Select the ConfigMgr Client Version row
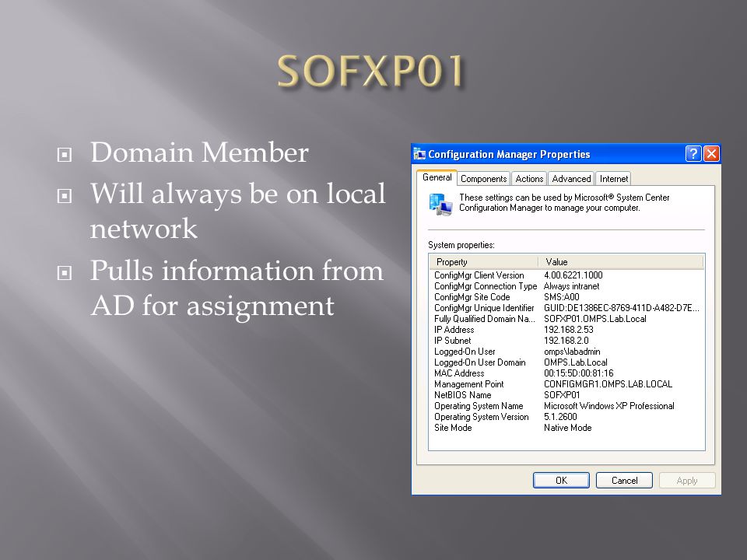The image size is (747, 560). (567, 275)
